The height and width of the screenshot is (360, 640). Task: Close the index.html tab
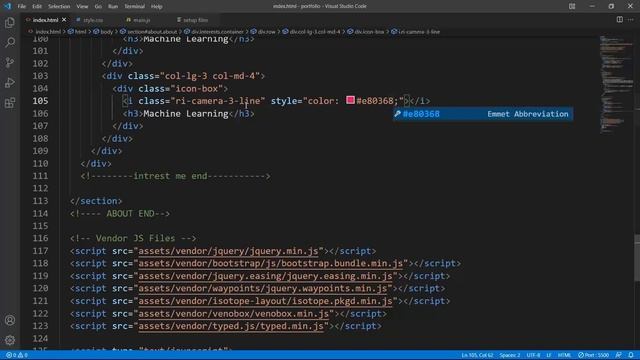point(64,20)
